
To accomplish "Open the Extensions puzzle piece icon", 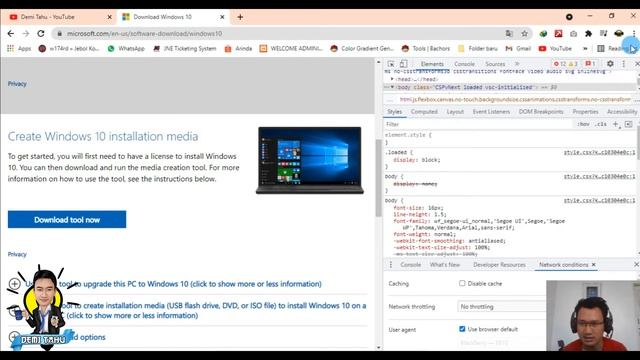I will click(x=588, y=33).
